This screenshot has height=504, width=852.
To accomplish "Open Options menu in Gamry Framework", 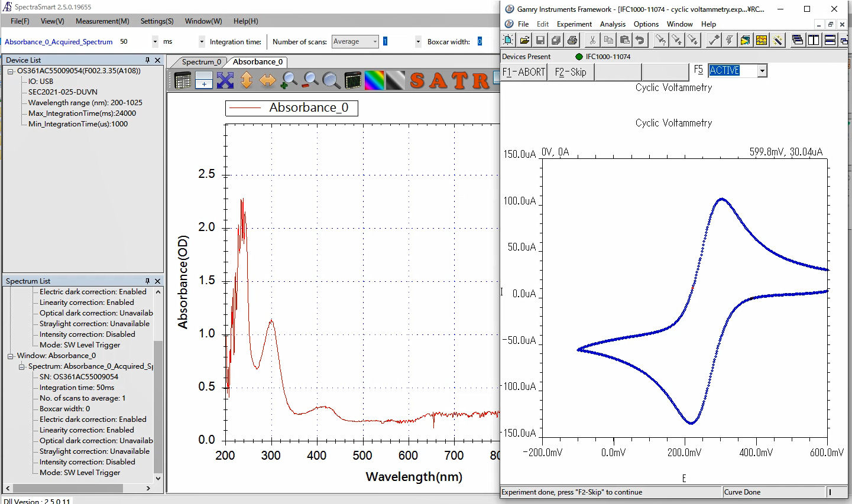I will coord(646,24).
